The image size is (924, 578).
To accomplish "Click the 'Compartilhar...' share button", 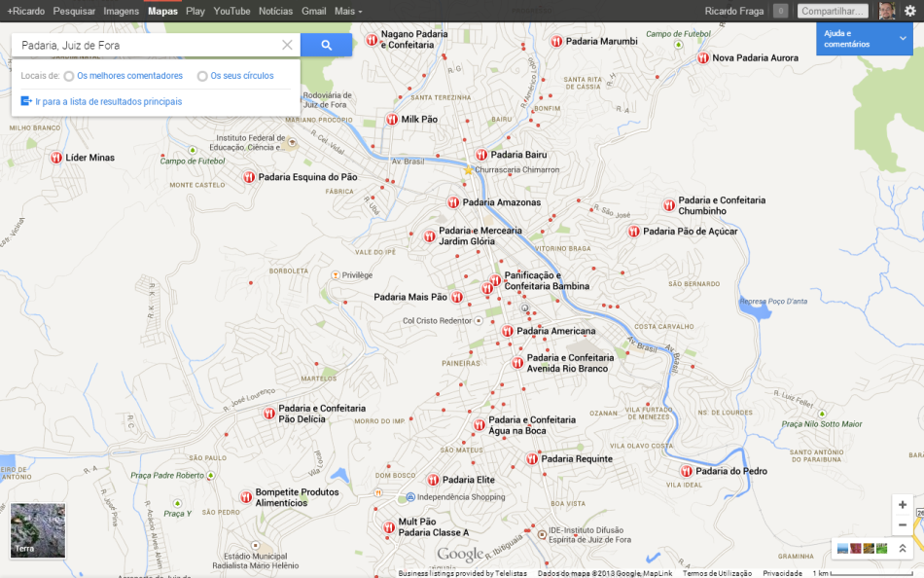I will coord(833,11).
